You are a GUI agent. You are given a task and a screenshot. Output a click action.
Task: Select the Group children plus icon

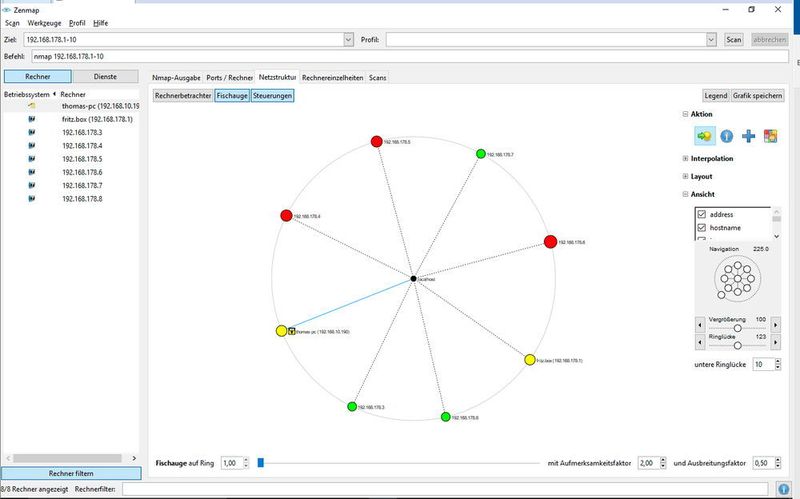click(x=748, y=136)
